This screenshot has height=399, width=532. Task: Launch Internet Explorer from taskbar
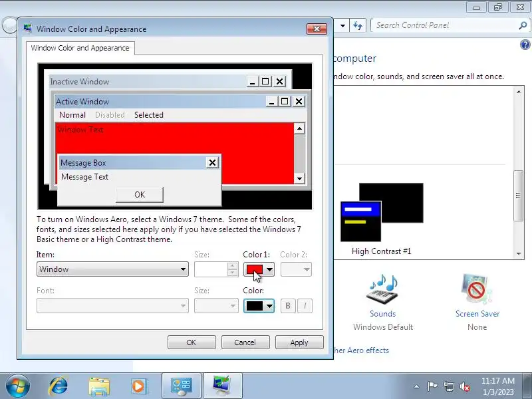[58, 386]
